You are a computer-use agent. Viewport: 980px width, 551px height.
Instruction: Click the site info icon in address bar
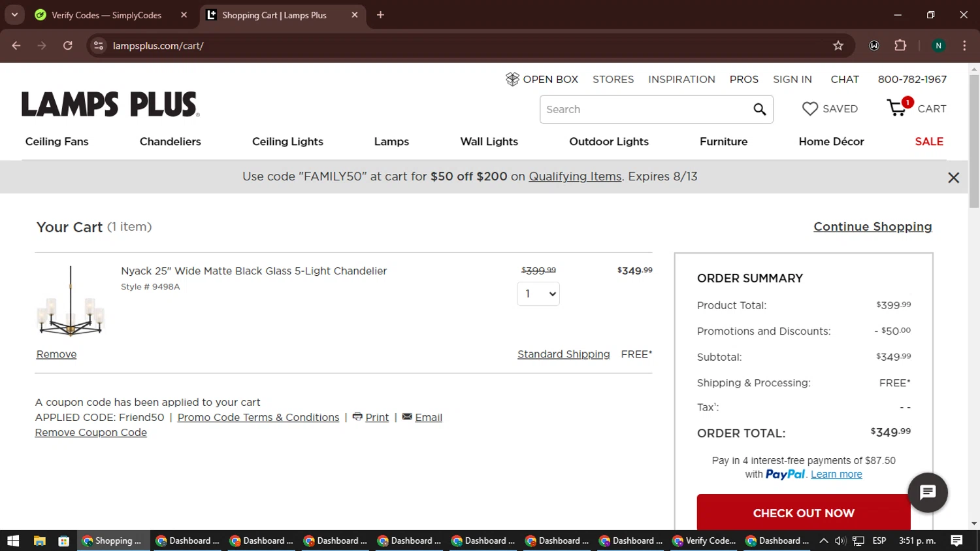pyautogui.click(x=99, y=46)
